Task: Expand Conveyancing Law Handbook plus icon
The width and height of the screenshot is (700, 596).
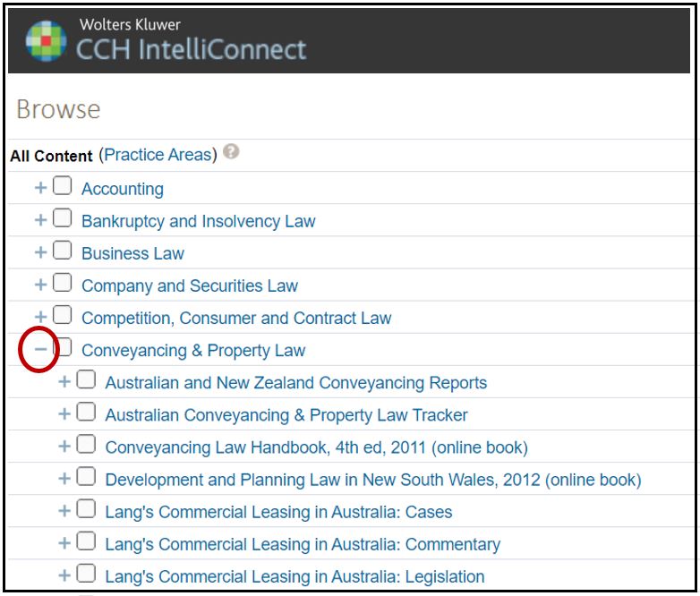Action: pyautogui.click(x=64, y=447)
